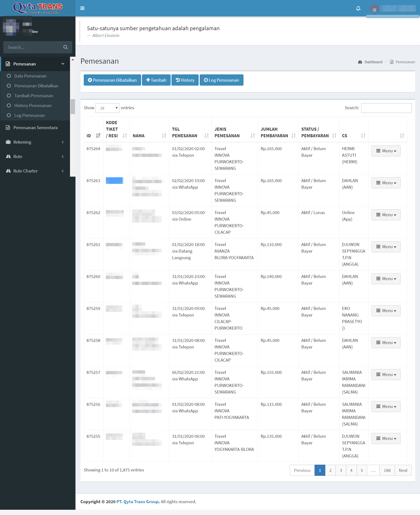Select Data Pemesanan circle item
Image resolution: width=420 pixels, height=515 pixels.
coord(9,76)
